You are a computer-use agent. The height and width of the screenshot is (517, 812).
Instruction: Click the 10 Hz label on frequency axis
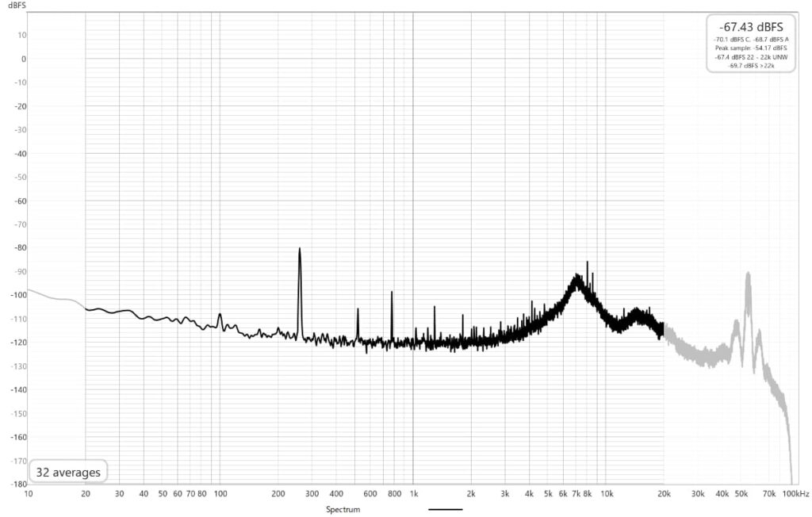tap(29, 493)
